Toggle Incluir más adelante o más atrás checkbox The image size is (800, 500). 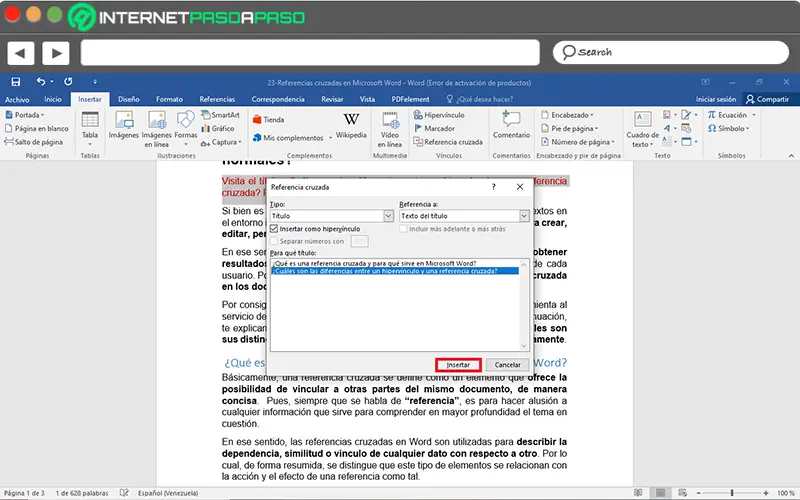[x=404, y=229]
